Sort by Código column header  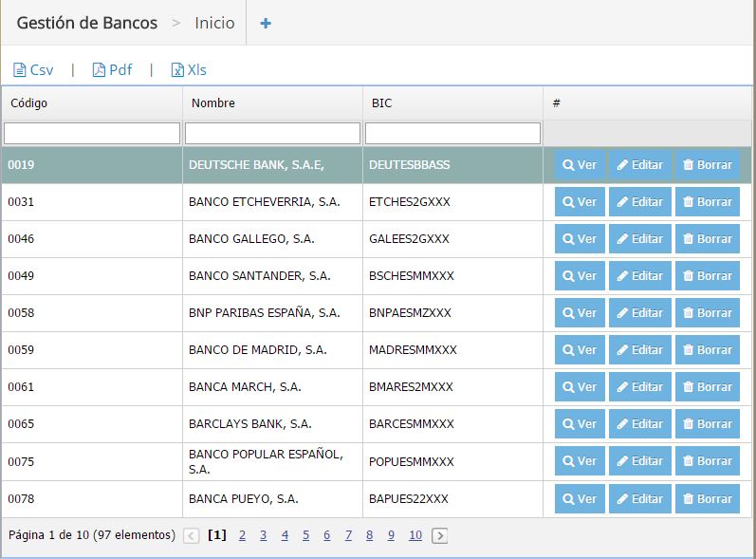click(x=92, y=103)
